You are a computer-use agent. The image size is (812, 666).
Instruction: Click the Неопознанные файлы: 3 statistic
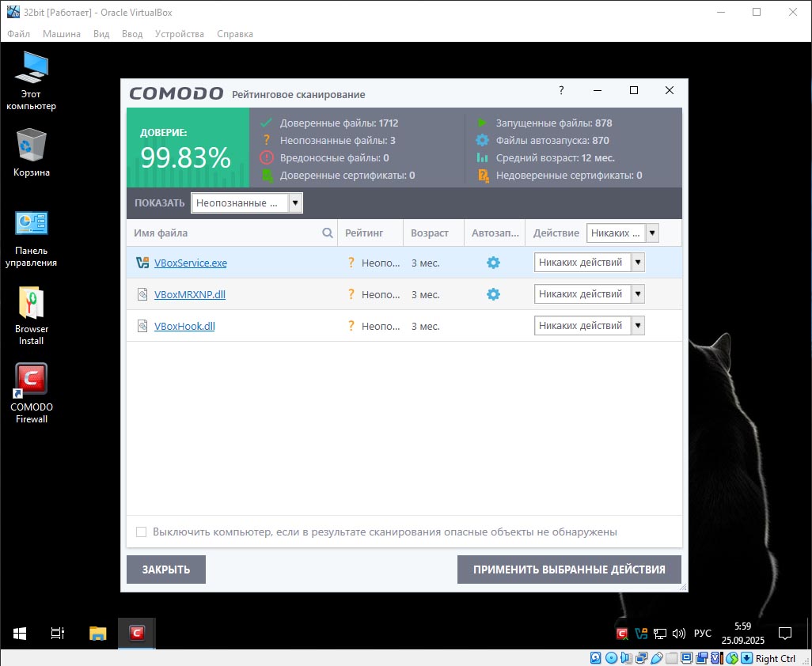[338, 140]
